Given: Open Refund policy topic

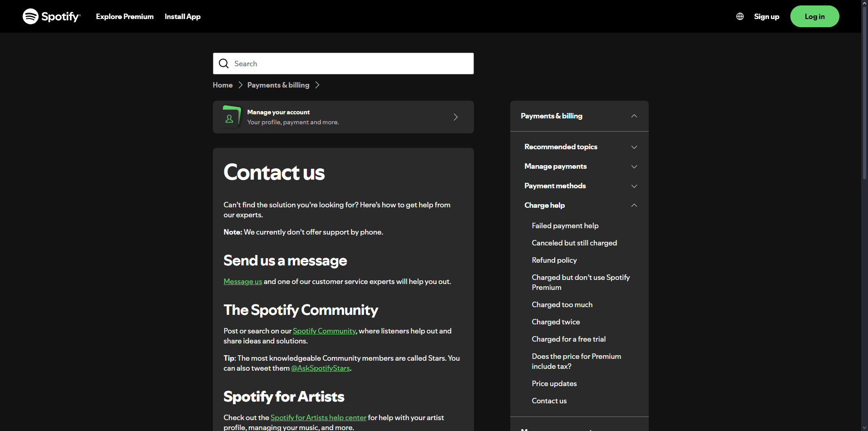Looking at the screenshot, I should point(554,260).
